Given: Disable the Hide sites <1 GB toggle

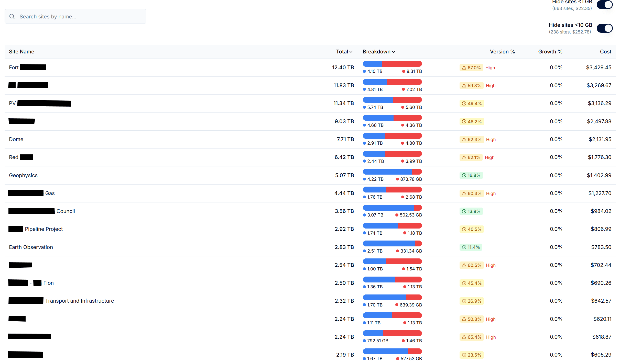Looking at the screenshot, I should point(605,4).
